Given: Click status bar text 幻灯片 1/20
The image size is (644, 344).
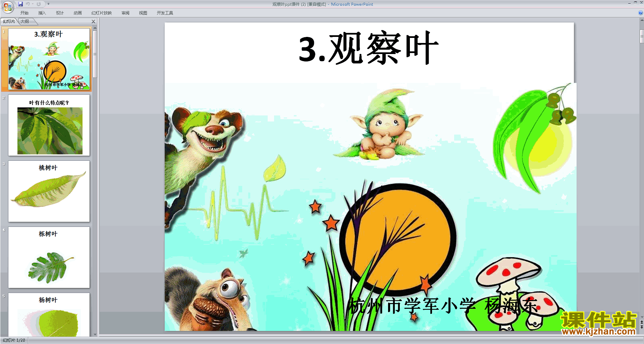Looking at the screenshot, I should click(14, 340).
